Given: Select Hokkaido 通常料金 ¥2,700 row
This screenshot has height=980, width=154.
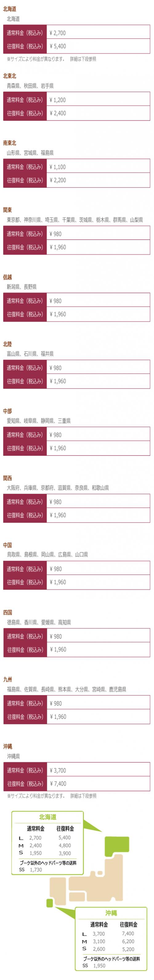Looking at the screenshot, I should 76,33.
